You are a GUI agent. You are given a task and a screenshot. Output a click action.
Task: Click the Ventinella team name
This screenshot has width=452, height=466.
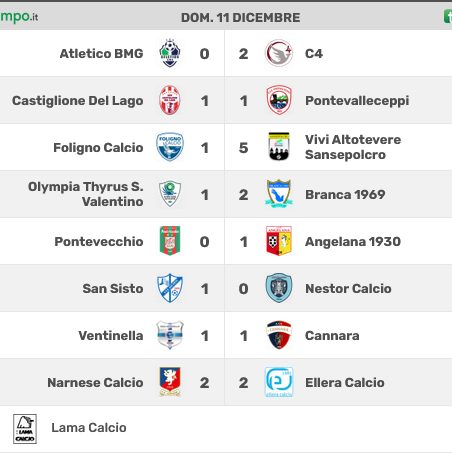click(111, 335)
